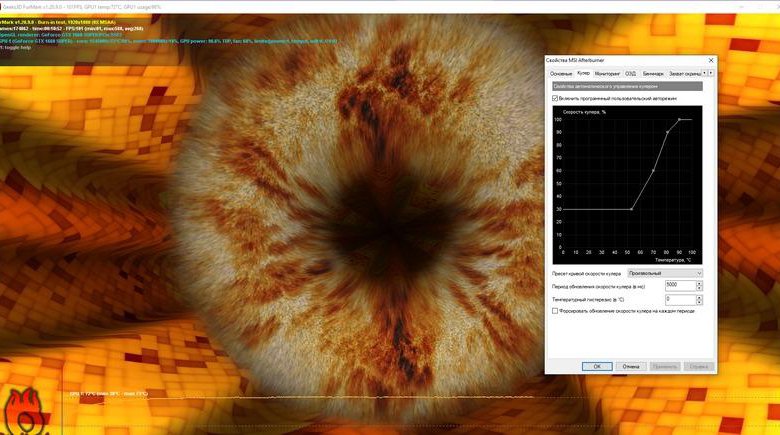
Task: Click the fan speed update period field
Action: tap(680, 286)
